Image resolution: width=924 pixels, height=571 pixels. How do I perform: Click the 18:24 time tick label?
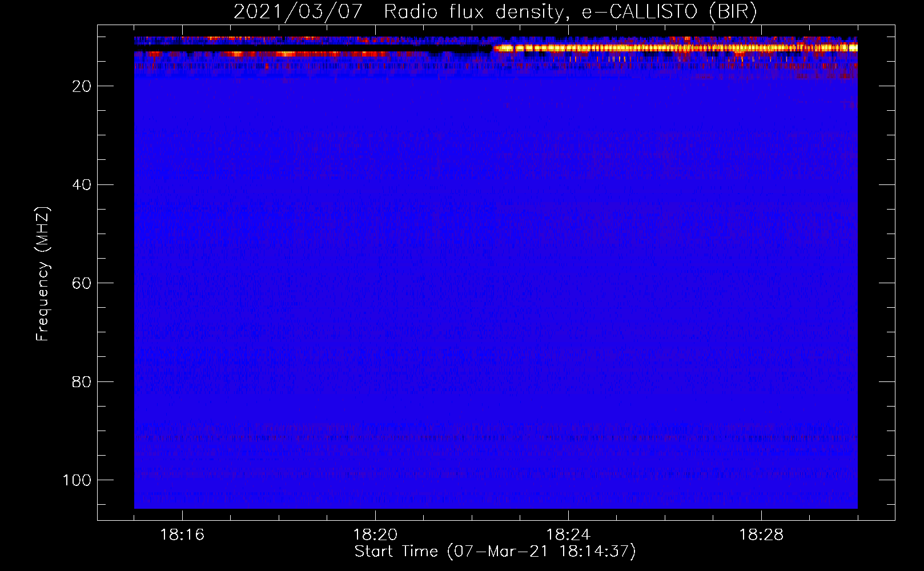(x=568, y=535)
